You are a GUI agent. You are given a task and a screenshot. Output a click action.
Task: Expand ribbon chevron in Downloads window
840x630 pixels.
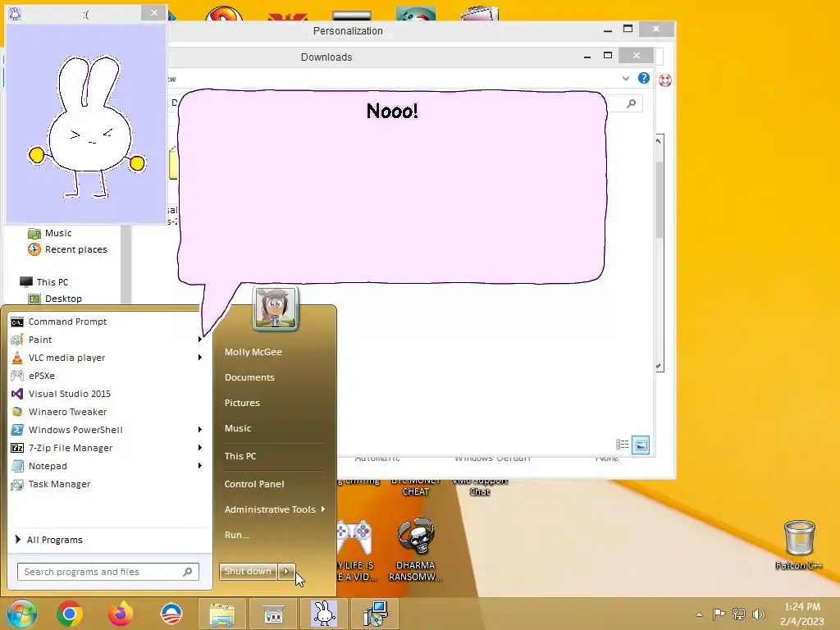[625, 78]
